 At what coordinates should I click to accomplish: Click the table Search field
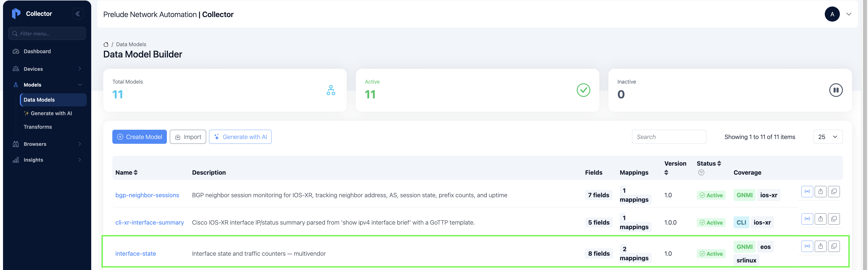tap(669, 137)
